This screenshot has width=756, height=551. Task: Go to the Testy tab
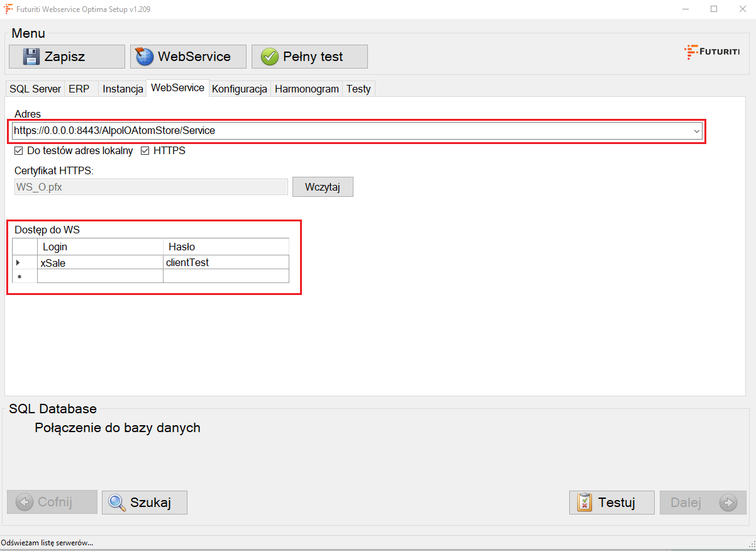coord(359,89)
